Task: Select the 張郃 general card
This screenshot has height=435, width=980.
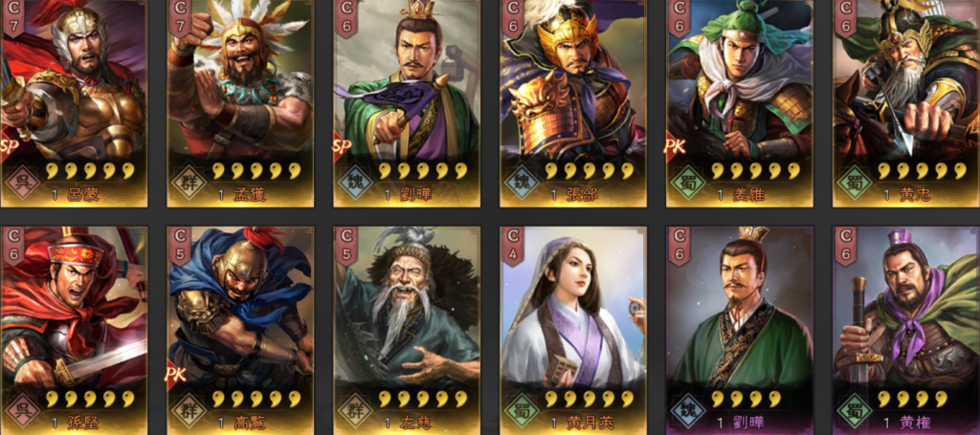Action: (573, 103)
